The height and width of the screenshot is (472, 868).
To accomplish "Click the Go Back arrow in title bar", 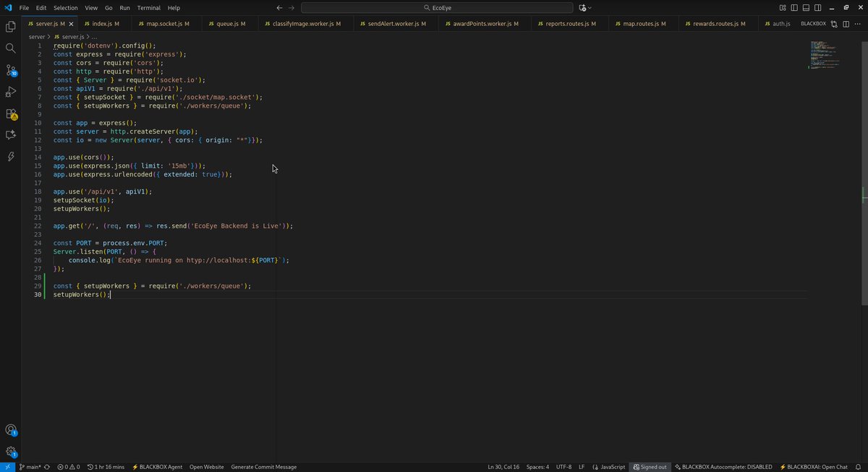I will pyautogui.click(x=279, y=7).
